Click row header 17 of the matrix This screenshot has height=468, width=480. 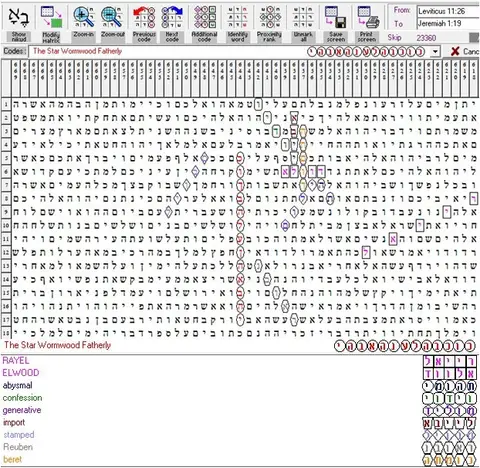click(x=6, y=319)
